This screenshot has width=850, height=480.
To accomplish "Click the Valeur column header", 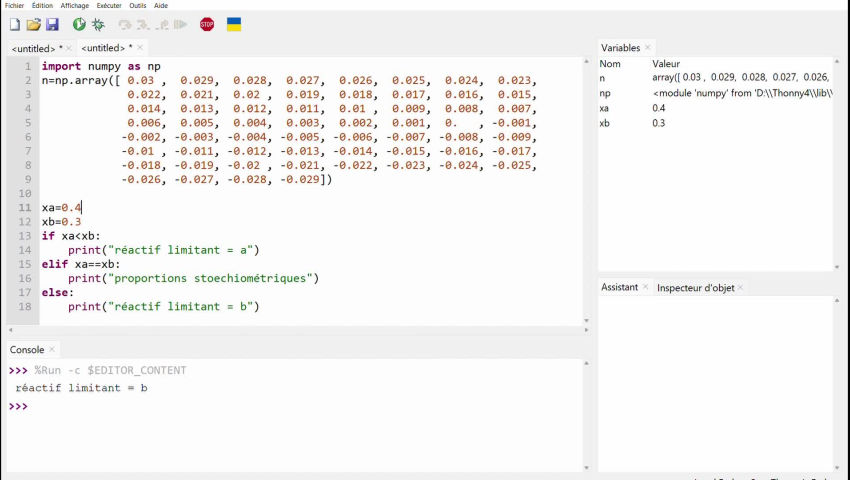I will [x=666, y=64].
